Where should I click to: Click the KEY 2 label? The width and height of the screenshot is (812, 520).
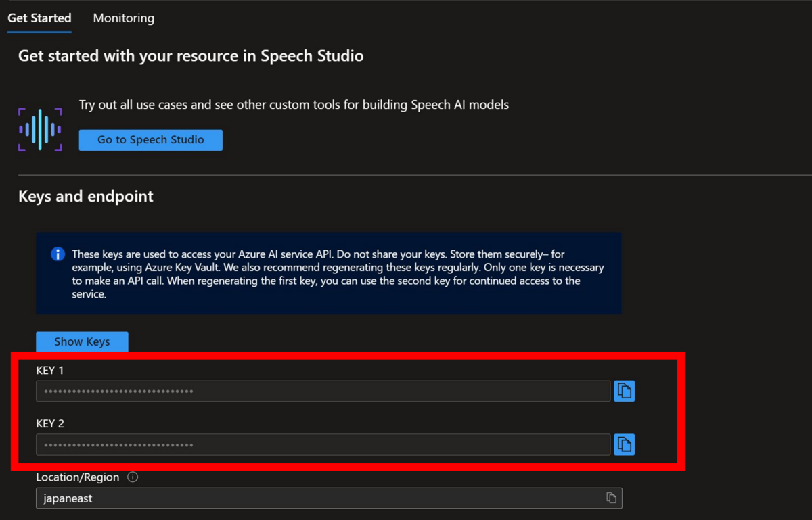(50, 423)
